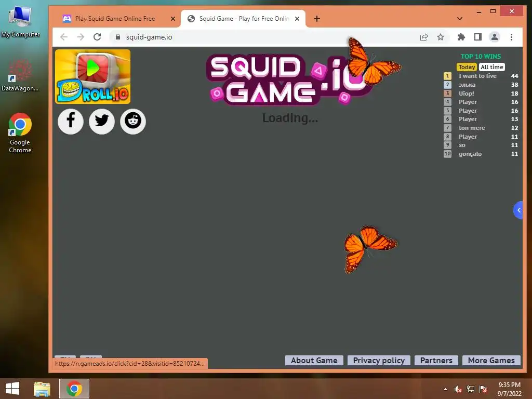The image size is (532, 399).
Task: Minimize the Chrome window
Action: tap(478, 11)
